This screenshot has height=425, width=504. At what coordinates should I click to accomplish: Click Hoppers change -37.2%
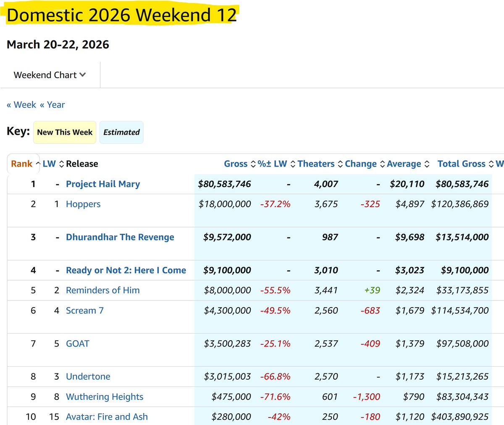pos(275,204)
